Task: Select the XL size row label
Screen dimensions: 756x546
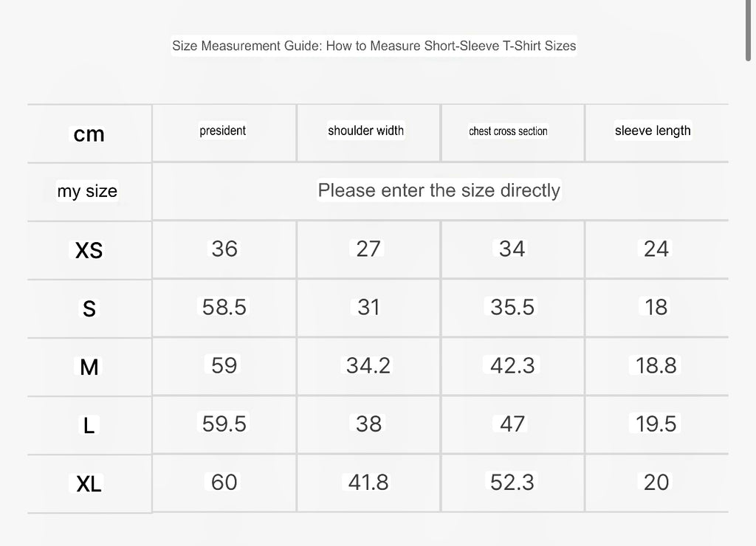Action: click(x=89, y=484)
